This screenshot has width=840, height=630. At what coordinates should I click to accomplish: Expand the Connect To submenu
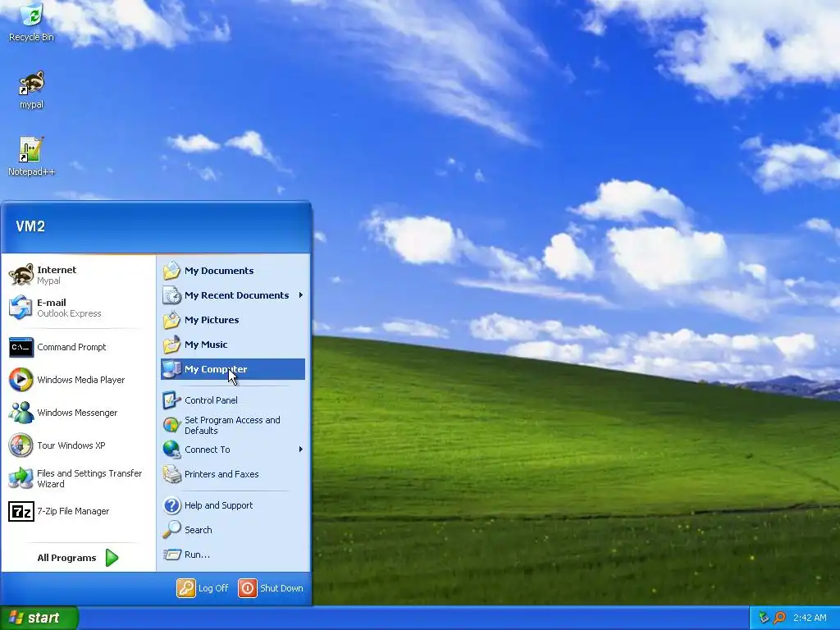[233, 450]
